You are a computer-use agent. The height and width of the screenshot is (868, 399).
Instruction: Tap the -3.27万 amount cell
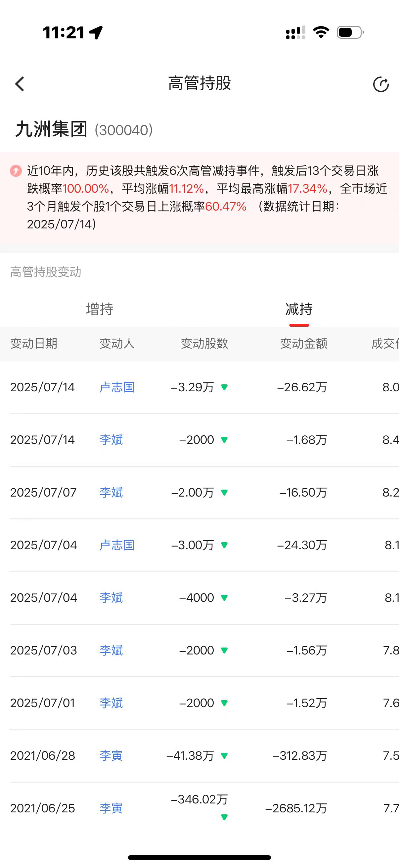point(306,598)
